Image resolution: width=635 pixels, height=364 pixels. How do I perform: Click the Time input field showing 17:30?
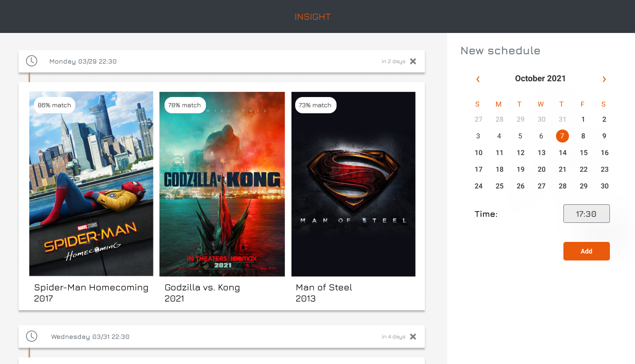(587, 214)
